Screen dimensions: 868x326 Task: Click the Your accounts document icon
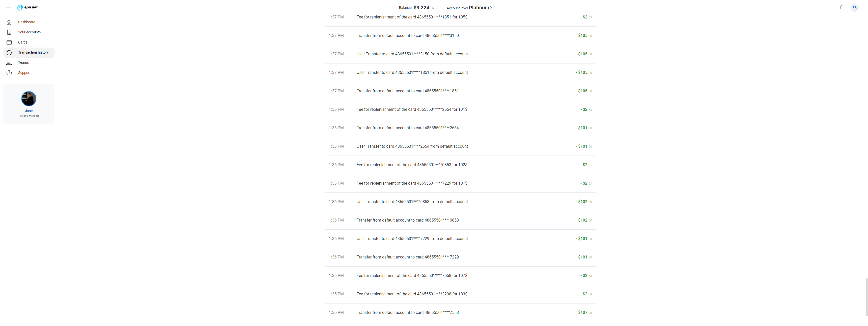click(9, 32)
